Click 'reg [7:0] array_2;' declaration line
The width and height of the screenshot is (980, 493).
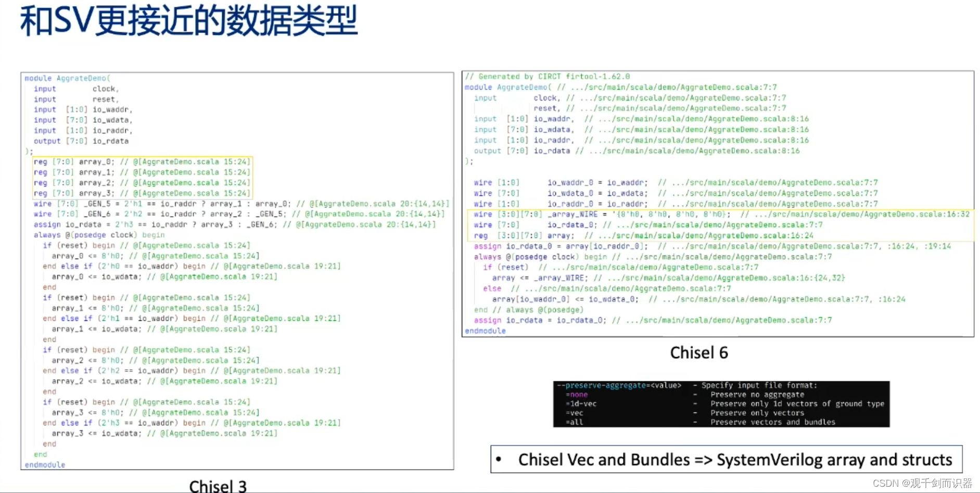click(142, 183)
